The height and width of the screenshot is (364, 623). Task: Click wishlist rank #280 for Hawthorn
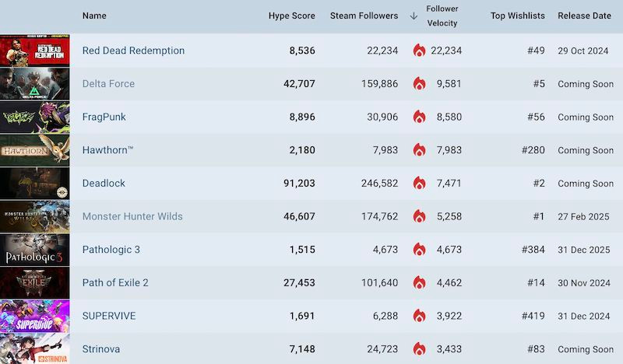(x=533, y=150)
